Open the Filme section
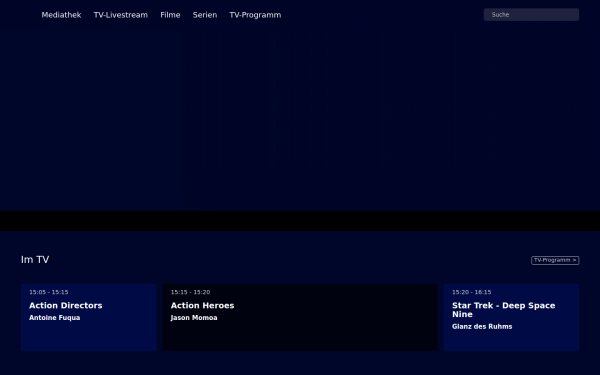 (x=170, y=15)
